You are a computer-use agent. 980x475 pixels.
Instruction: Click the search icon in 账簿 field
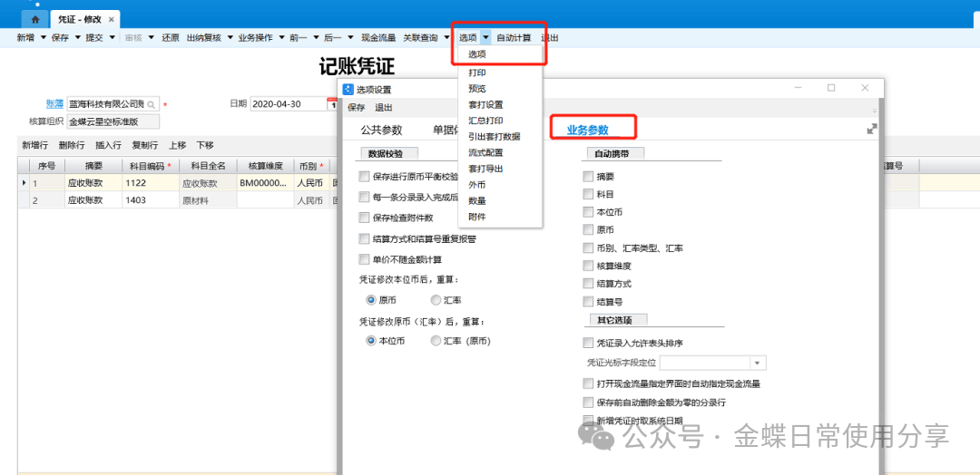click(x=152, y=104)
